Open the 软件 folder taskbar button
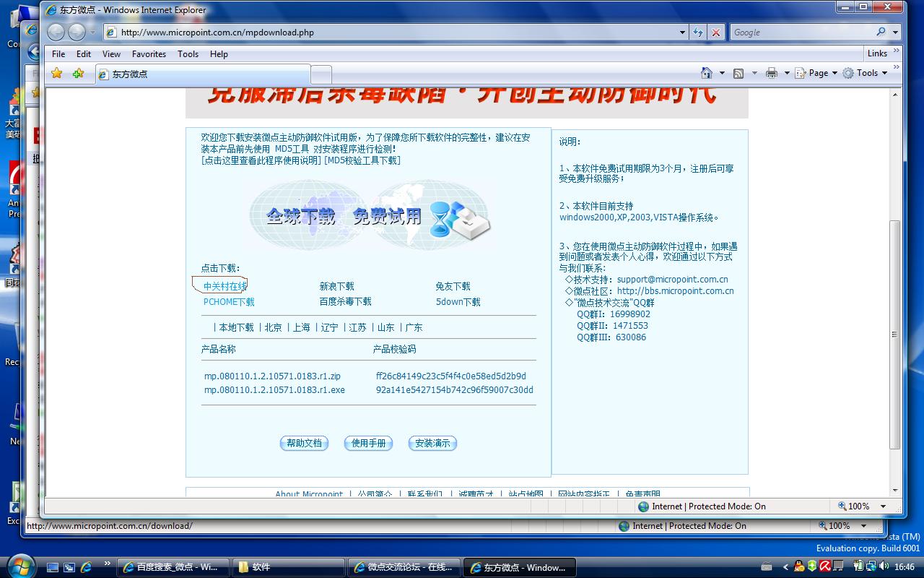 coord(289,567)
